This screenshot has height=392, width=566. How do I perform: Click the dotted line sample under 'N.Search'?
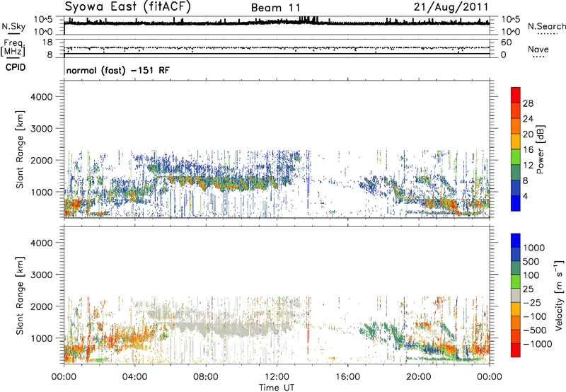pos(548,34)
